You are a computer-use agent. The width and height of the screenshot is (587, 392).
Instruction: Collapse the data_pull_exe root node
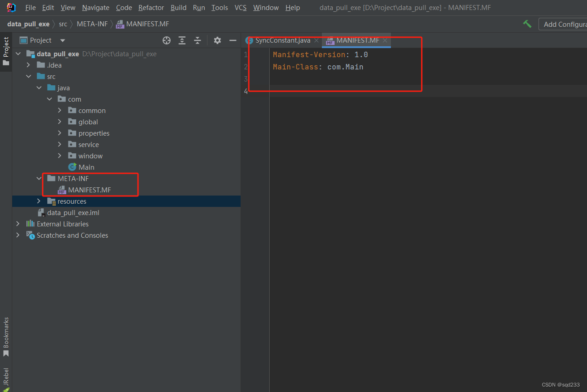(18, 54)
